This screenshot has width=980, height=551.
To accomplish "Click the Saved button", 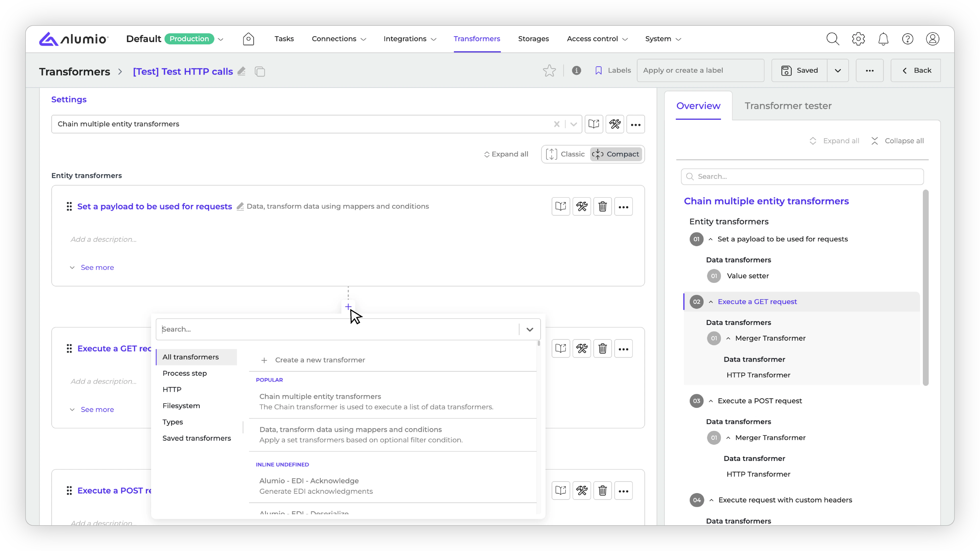I will click(799, 70).
